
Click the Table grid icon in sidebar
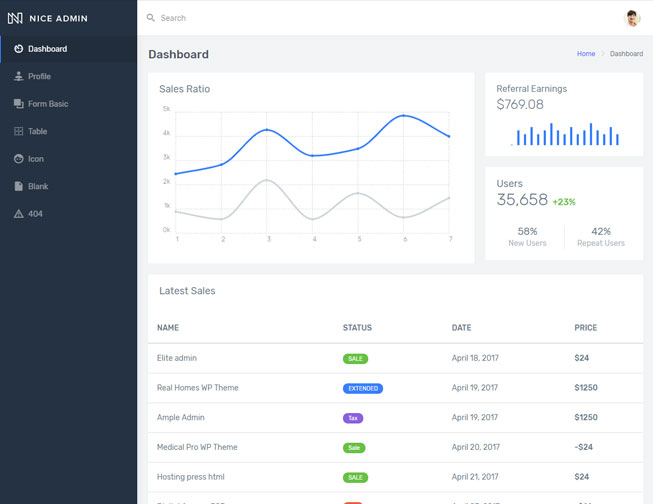[x=19, y=131]
